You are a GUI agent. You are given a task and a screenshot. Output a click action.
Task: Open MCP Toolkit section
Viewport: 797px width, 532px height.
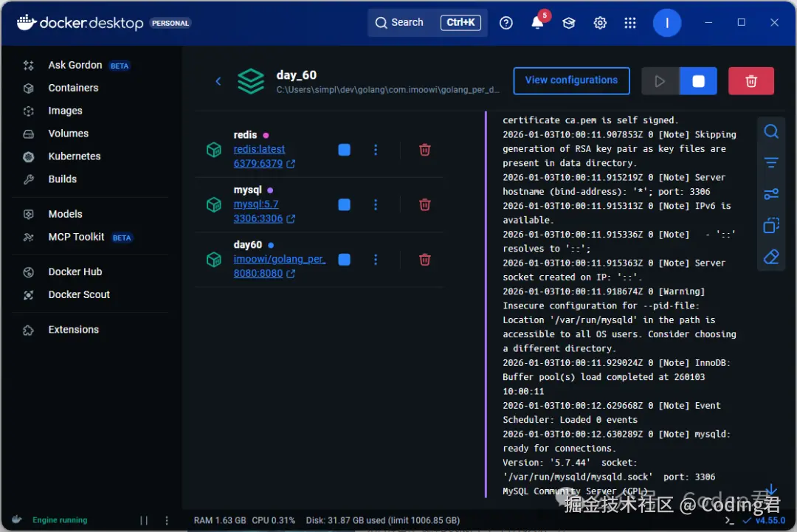(x=77, y=238)
